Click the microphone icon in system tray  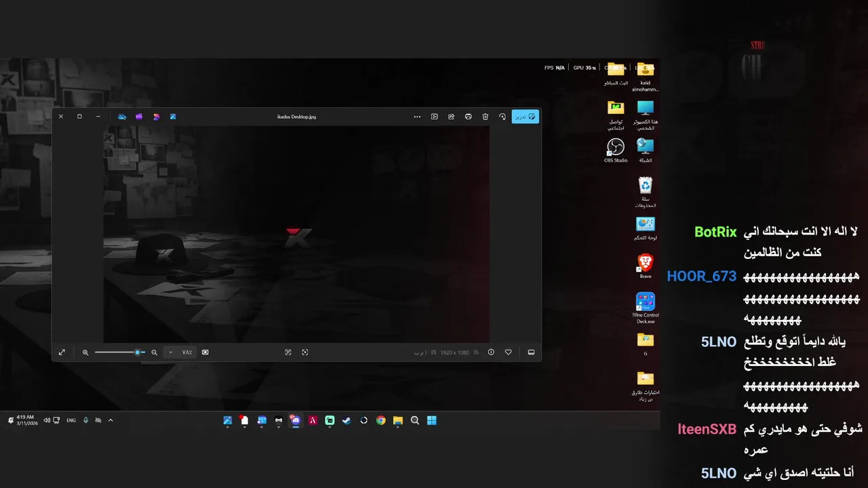(x=85, y=420)
